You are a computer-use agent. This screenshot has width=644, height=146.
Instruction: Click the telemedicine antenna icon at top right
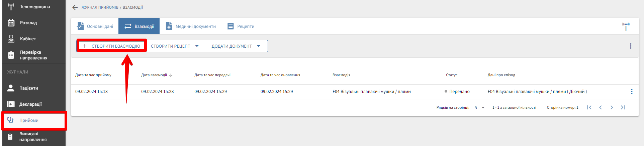(626, 26)
